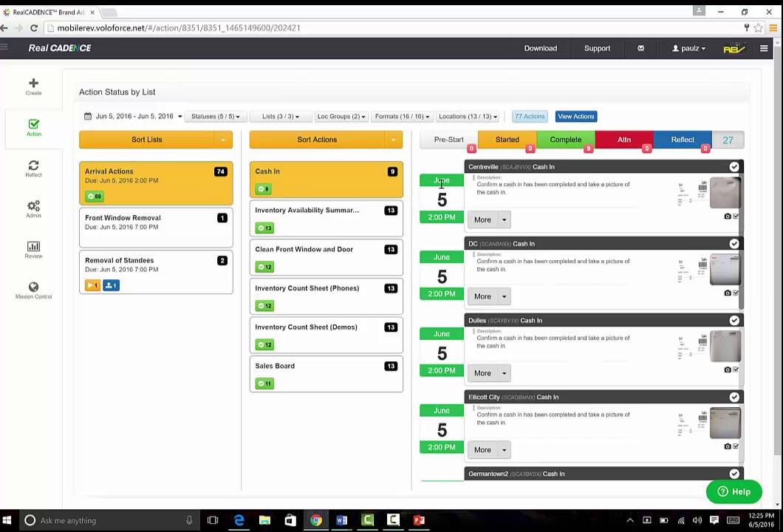Open PowerPoint from the taskbar
The height and width of the screenshot is (532, 783).
(x=419, y=520)
